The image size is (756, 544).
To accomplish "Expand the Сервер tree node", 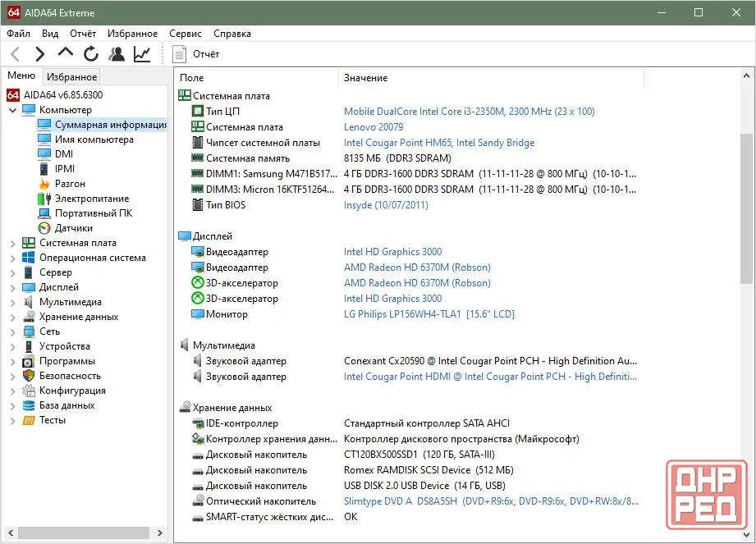I will (12, 272).
